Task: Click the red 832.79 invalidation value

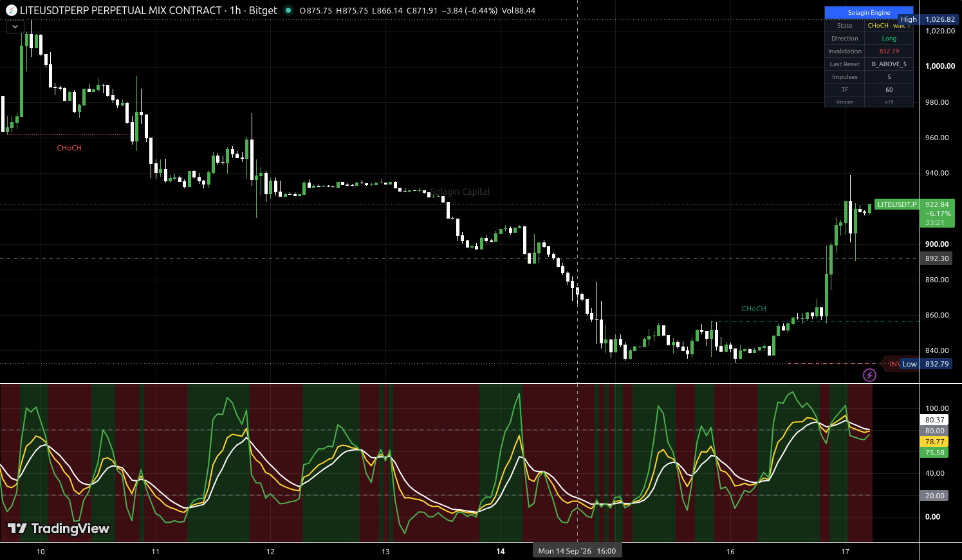Action: (x=889, y=51)
